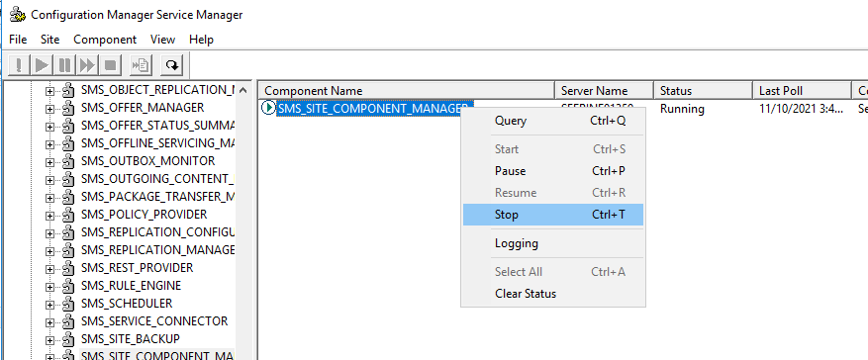Image resolution: width=868 pixels, height=360 pixels.
Task: Select SMS_SITE_COMPONENT_MA tree item
Action: [157, 356]
